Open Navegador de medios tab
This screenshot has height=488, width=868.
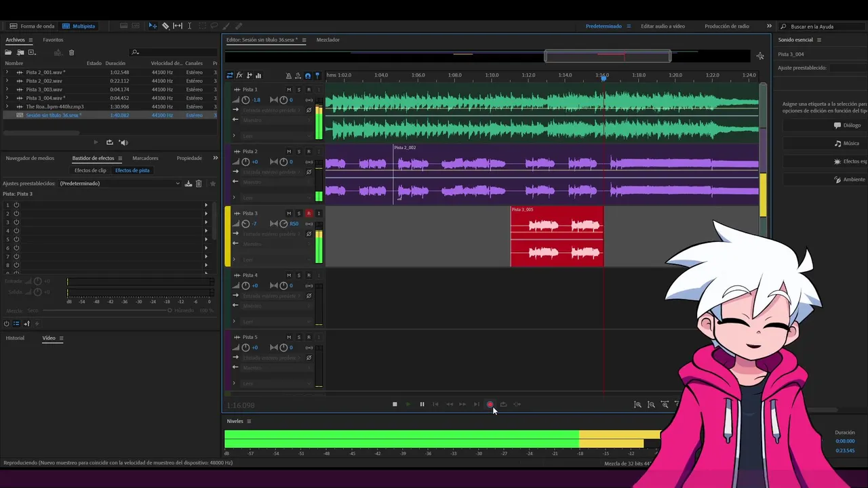pyautogui.click(x=30, y=158)
